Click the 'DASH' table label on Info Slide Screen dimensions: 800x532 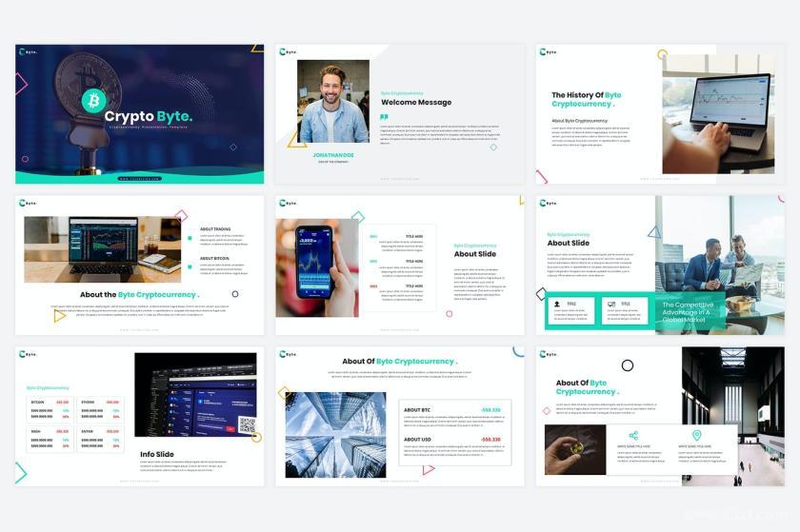tap(35, 431)
